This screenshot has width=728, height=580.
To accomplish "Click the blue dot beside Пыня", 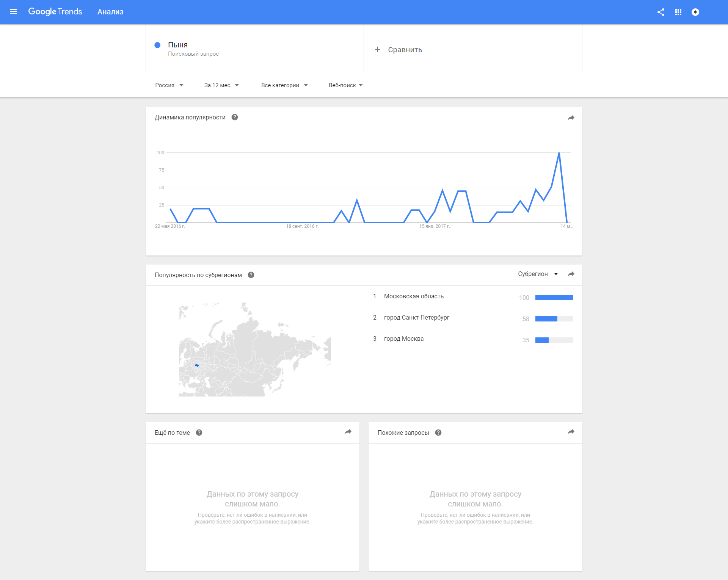I will pyautogui.click(x=157, y=45).
